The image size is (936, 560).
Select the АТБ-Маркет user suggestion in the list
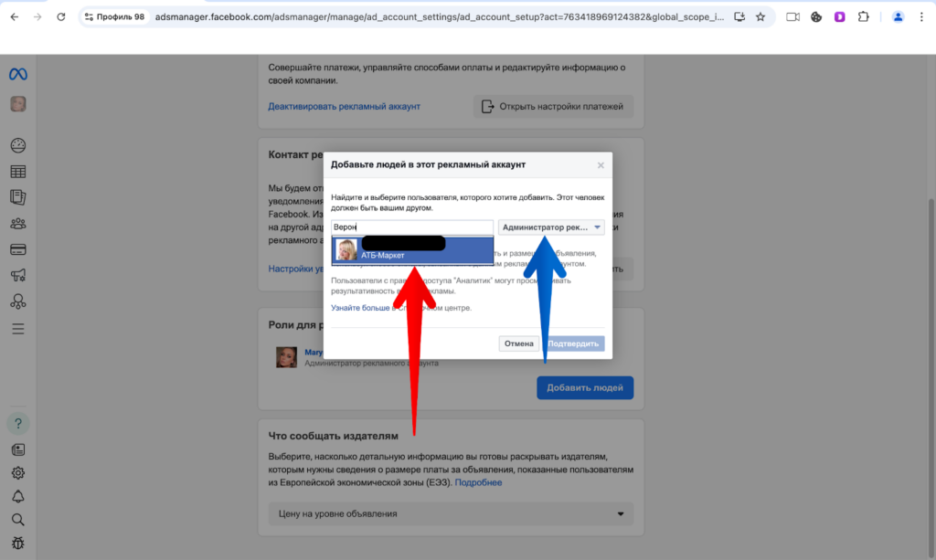pos(411,250)
